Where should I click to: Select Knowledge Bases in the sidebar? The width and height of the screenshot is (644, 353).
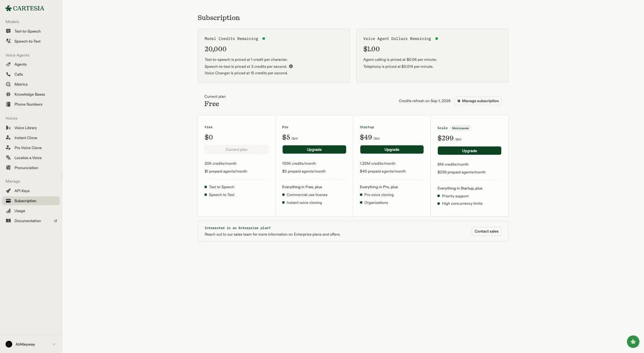[31, 94]
